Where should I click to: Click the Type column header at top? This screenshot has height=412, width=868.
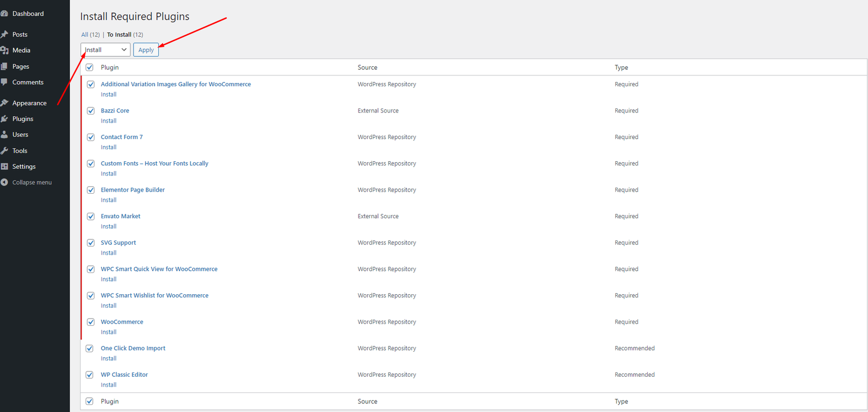[x=621, y=67]
